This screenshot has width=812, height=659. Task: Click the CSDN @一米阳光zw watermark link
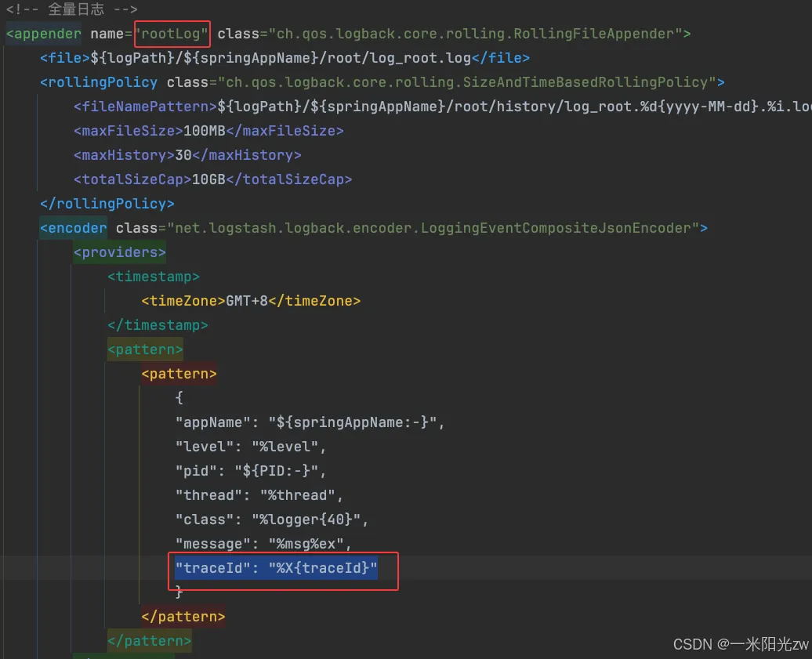[739, 644]
